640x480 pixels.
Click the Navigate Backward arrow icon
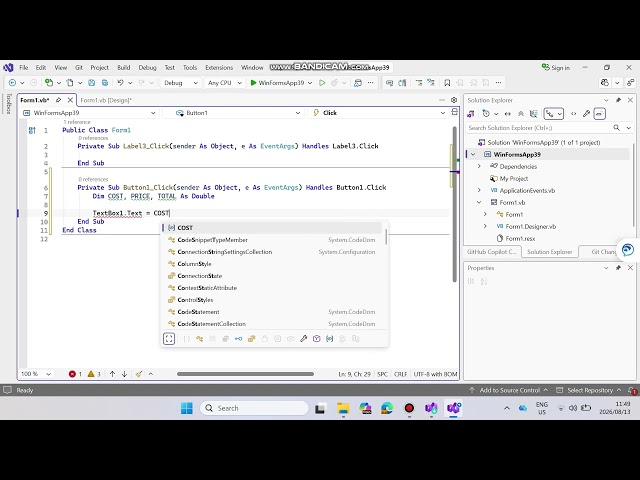(12, 83)
